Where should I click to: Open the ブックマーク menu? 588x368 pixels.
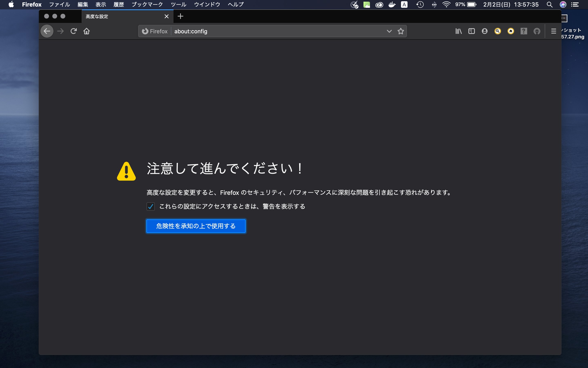coord(147,4)
